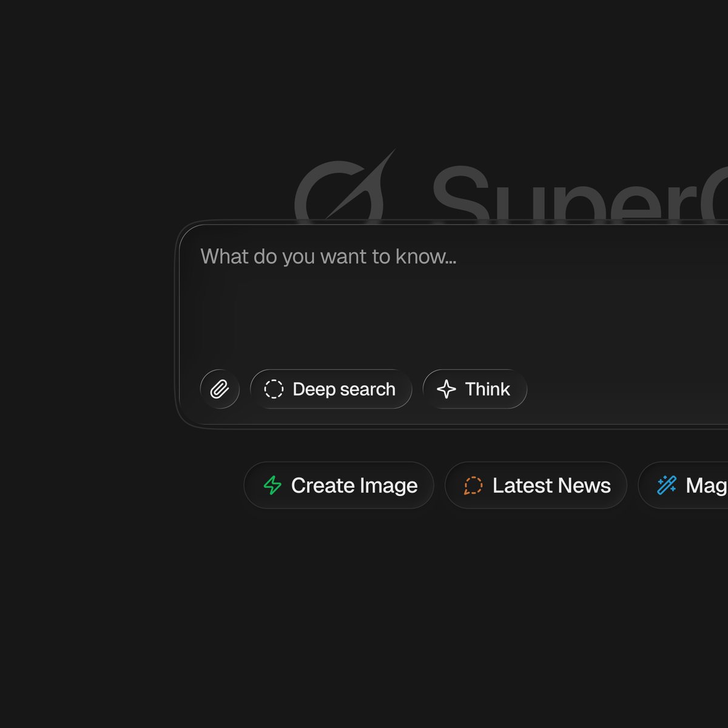Click the magic wand suggestion chip
The width and height of the screenshot is (728, 728).
click(x=684, y=485)
